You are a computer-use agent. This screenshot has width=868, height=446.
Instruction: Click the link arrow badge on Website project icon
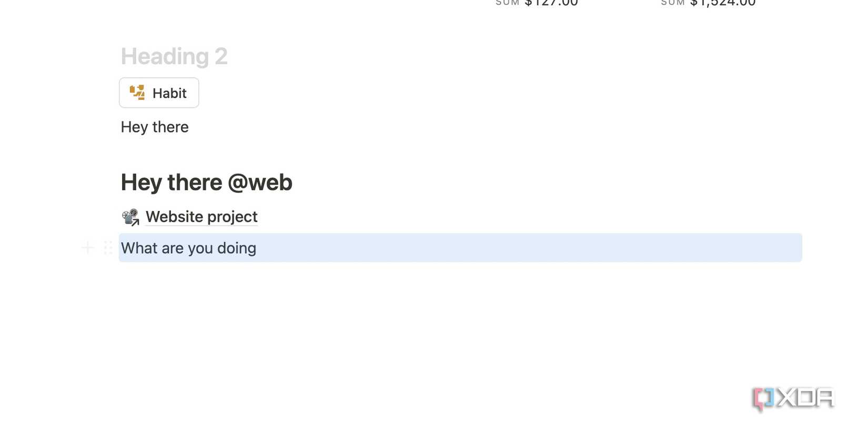[135, 222]
